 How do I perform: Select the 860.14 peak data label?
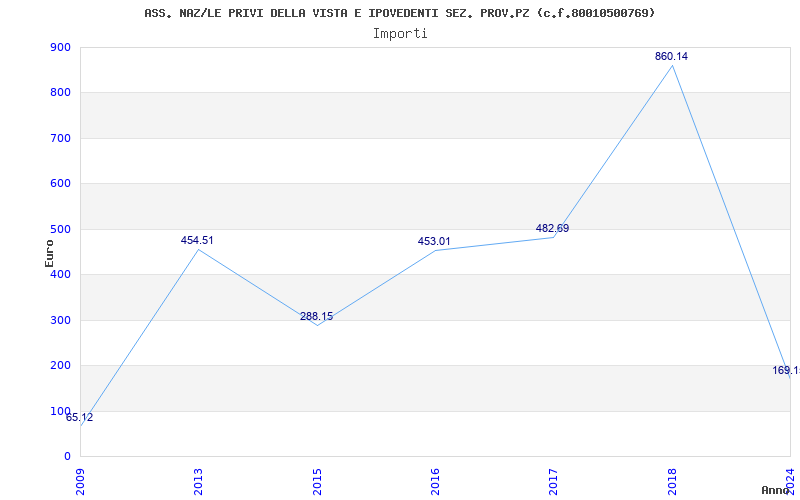[671, 57]
